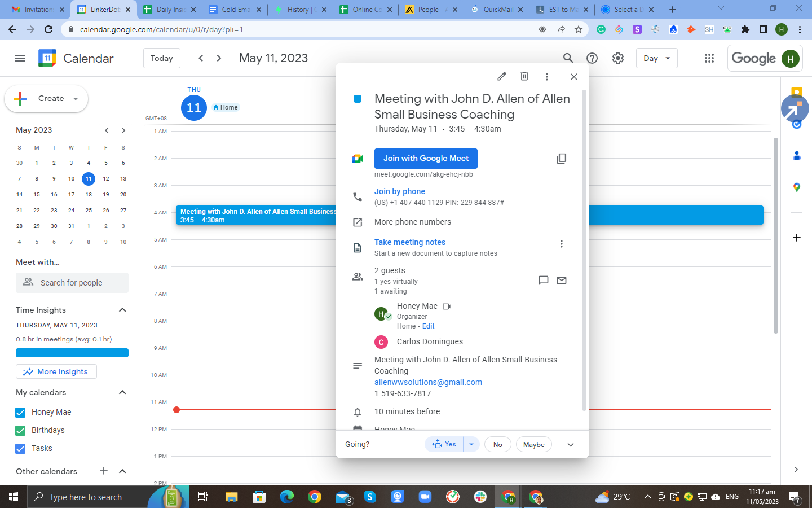812x508 pixels.
Task: Expand more RSVP options chevron
Action: [x=571, y=445]
